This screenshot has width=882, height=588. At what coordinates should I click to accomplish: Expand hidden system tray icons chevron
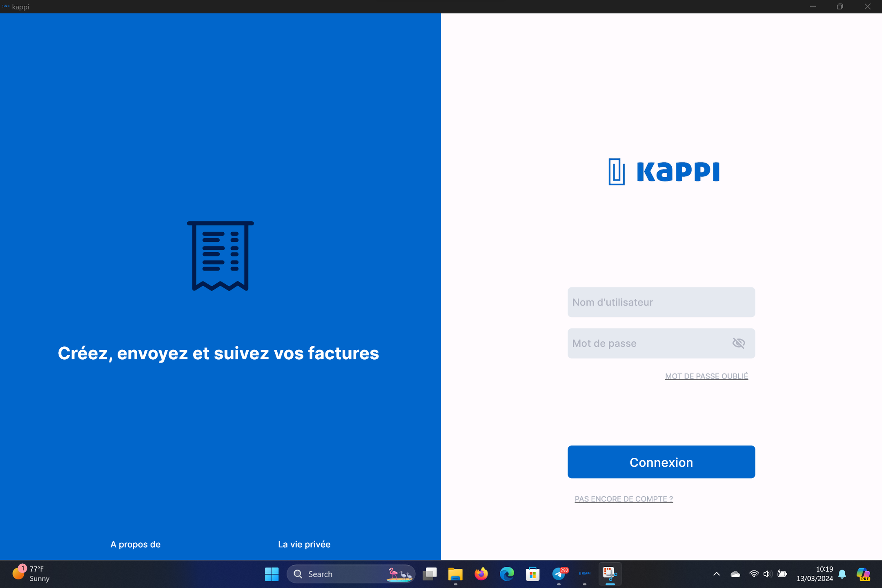click(x=716, y=574)
